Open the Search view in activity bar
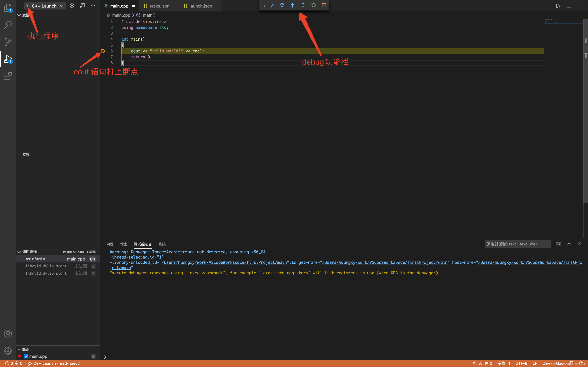The image size is (588, 367). (x=8, y=25)
